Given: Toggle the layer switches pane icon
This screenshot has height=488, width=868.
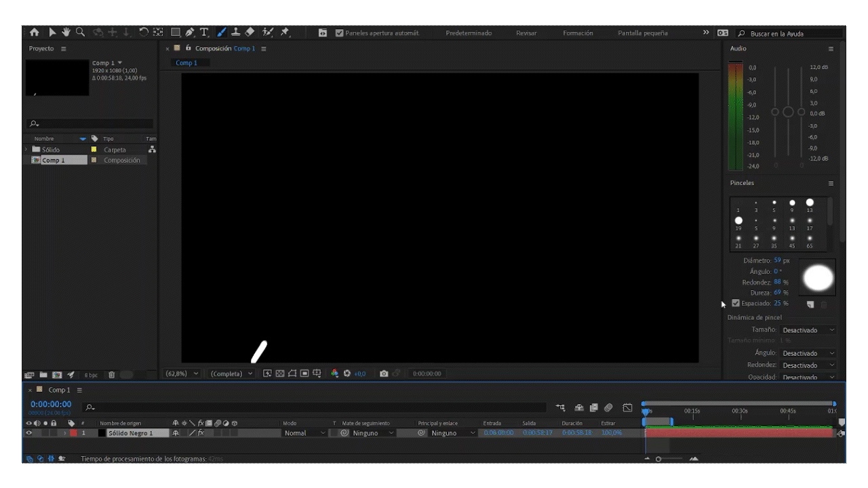Looking at the screenshot, I should tap(29, 459).
